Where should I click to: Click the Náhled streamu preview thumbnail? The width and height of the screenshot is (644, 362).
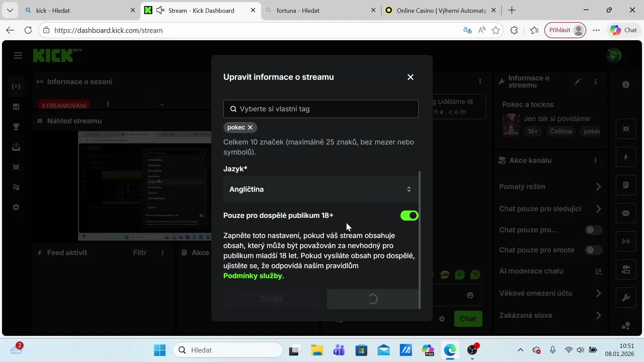[x=145, y=186]
